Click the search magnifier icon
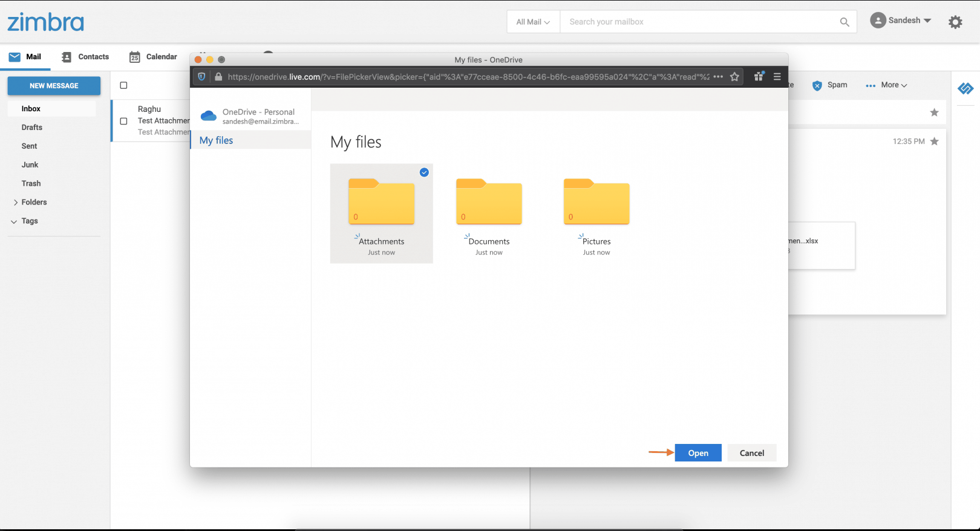This screenshot has height=531, width=980. click(844, 22)
